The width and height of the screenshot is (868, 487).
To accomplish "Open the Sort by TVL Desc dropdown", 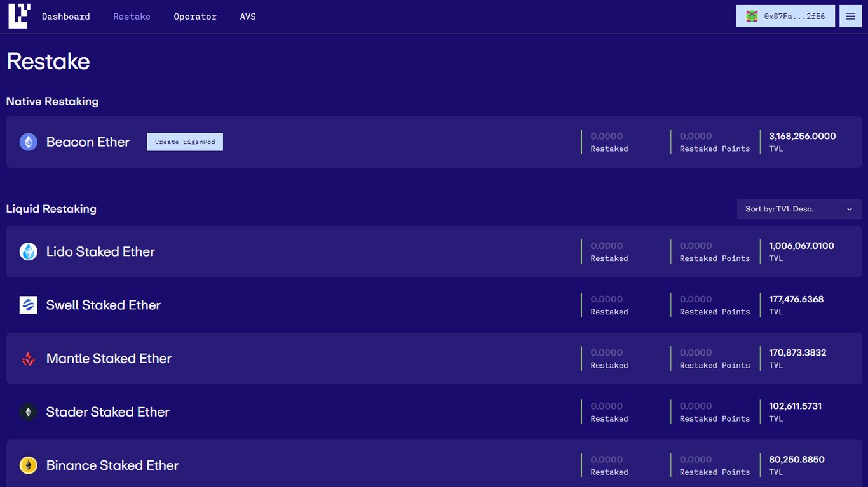I will pyautogui.click(x=799, y=209).
